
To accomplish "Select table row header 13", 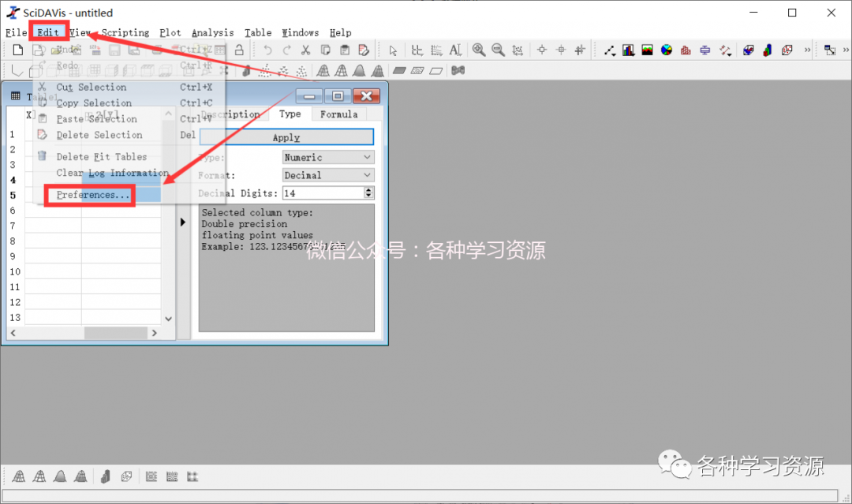I will click(x=15, y=317).
